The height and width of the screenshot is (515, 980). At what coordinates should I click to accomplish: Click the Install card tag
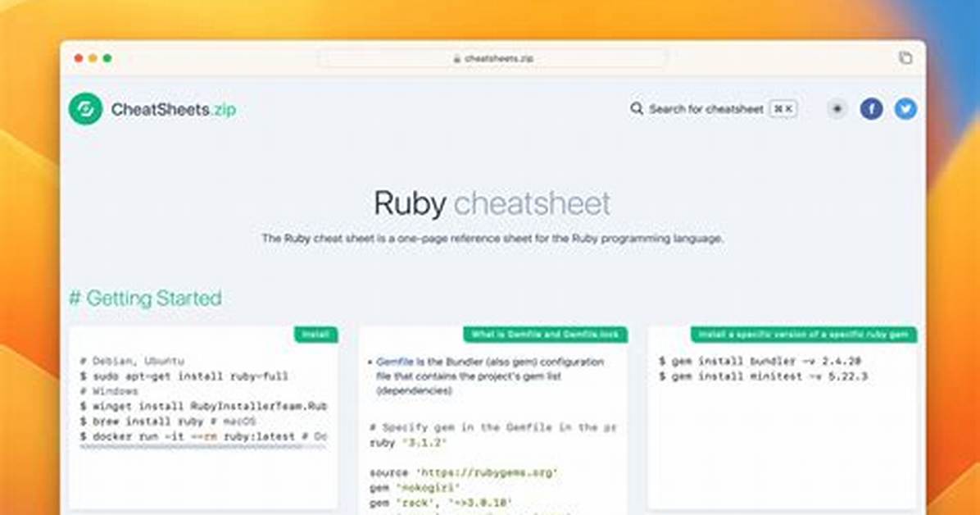pos(315,335)
